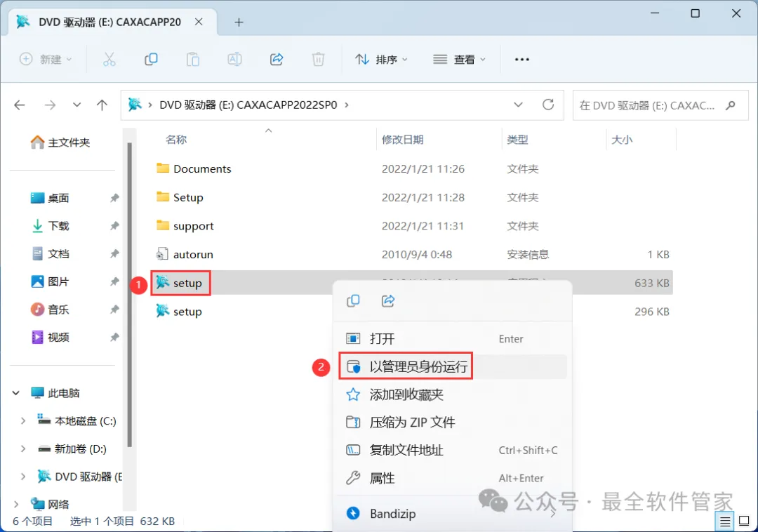Select the 296 KB setup file
Viewport: 758px width, 532px height.
pyautogui.click(x=180, y=311)
